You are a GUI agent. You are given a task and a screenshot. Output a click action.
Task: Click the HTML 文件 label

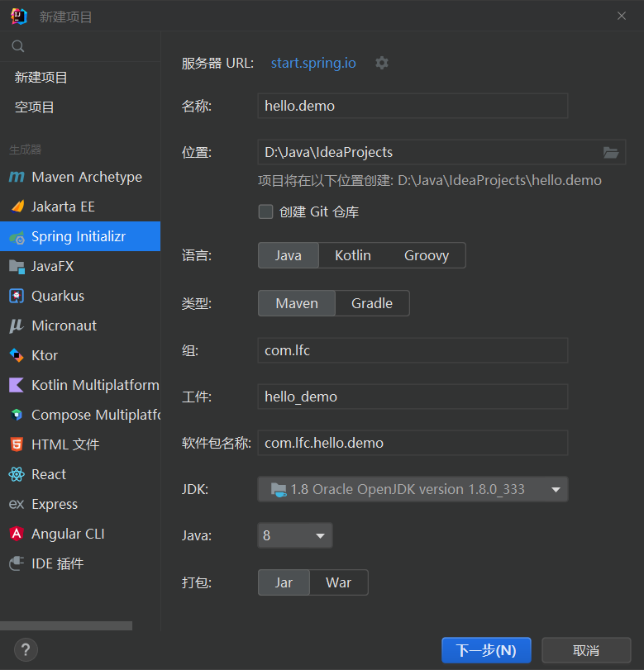[65, 444]
